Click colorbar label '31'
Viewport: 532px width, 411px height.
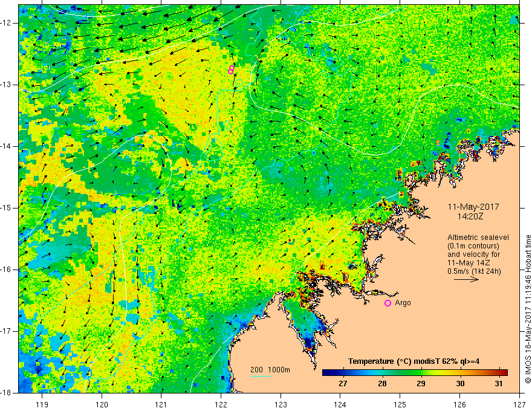pos(498,384)
